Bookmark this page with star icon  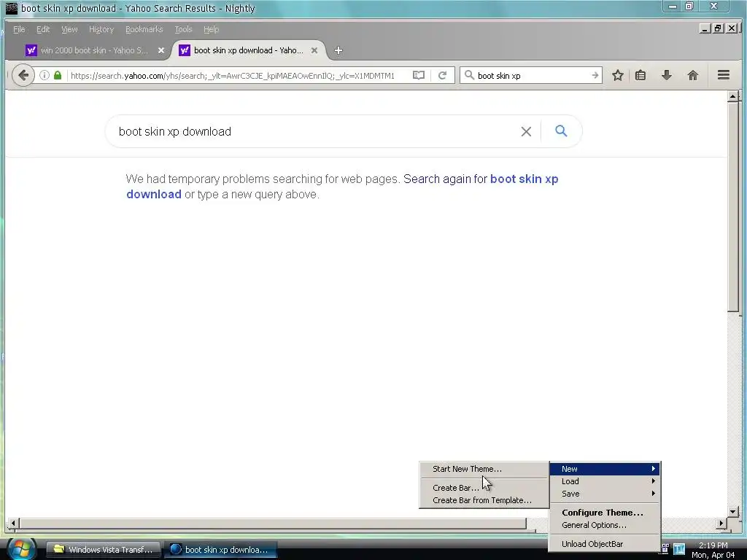(618, 75)
